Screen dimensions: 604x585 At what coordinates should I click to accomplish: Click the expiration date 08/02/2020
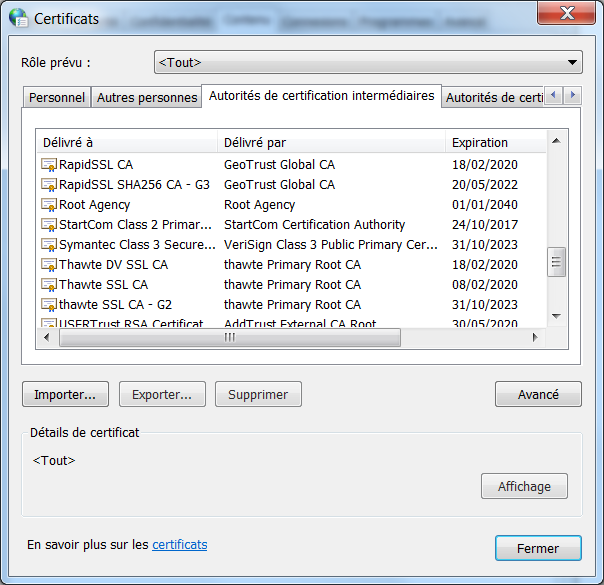(485, 285)
